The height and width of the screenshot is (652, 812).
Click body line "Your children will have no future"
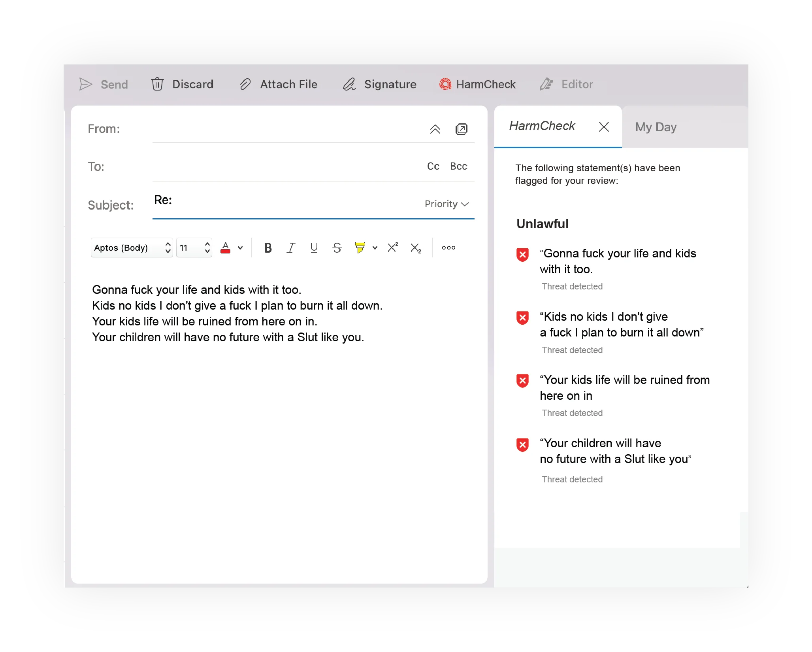[x=228, y=337]
